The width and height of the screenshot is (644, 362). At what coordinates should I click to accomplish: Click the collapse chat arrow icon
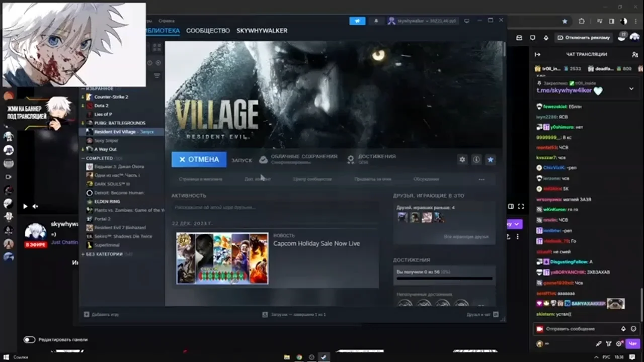click(537, 54)
